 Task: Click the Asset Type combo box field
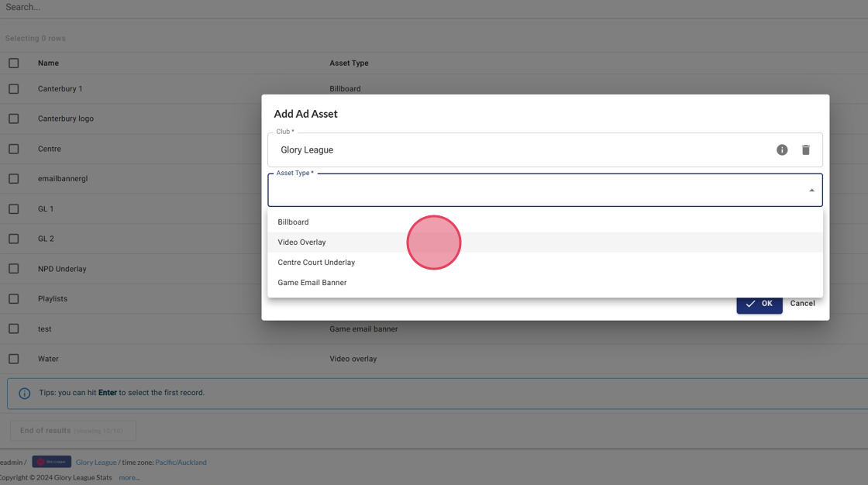[x=535, y=191]
